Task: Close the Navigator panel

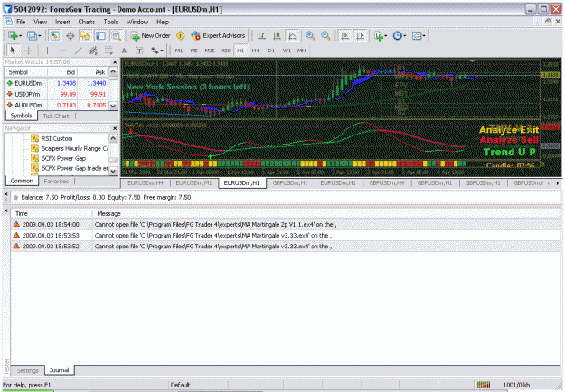Action: click(115, 128)
